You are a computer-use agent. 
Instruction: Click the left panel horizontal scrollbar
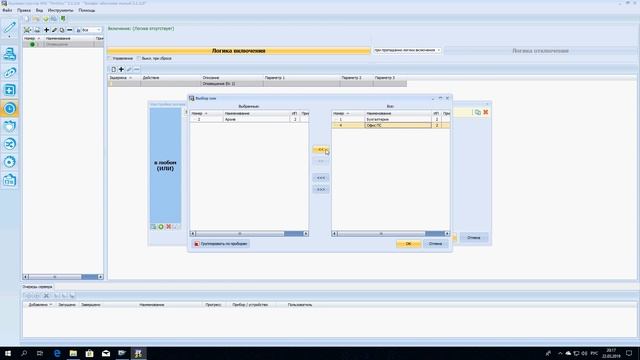(63, 277)
